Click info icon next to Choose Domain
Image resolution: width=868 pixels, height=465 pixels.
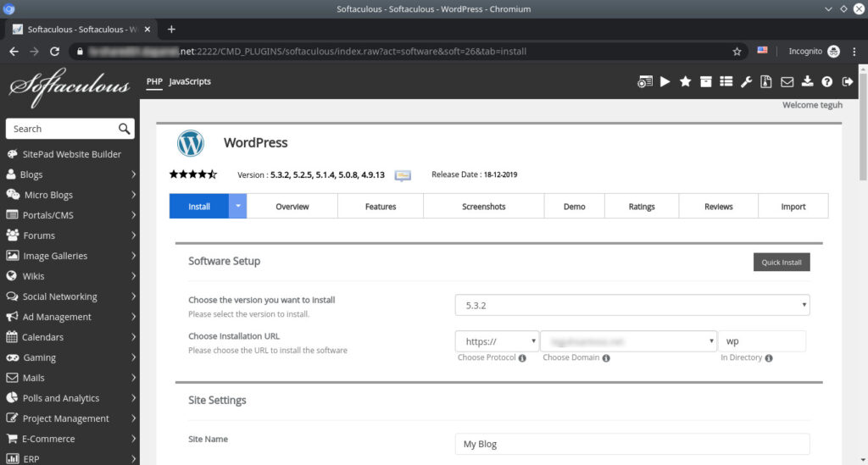pos(606,358)
